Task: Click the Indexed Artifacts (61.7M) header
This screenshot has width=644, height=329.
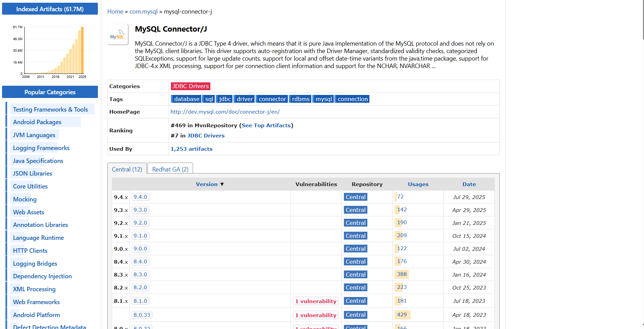Action: coord(50,9)
